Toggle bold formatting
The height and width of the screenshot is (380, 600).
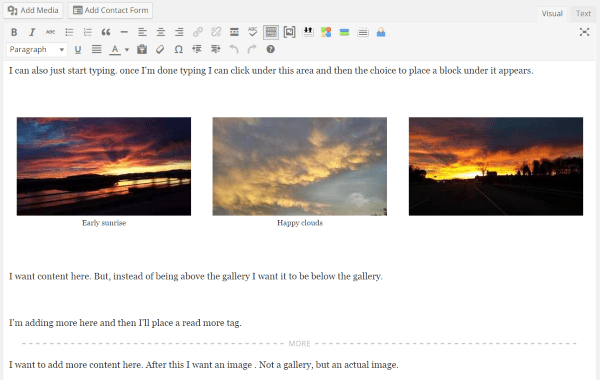pyautogui.click(x=14, y=32)
